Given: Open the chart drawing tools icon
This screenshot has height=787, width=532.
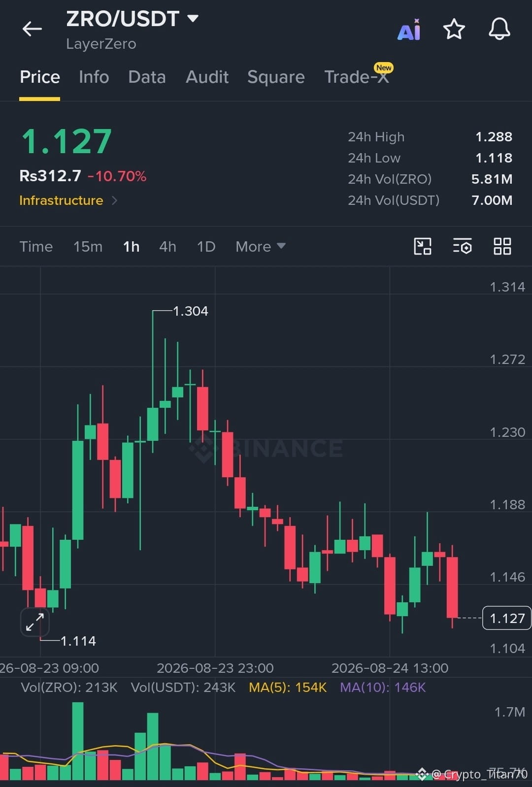Looking at the screenshot, I should click(x=423, y=246).
